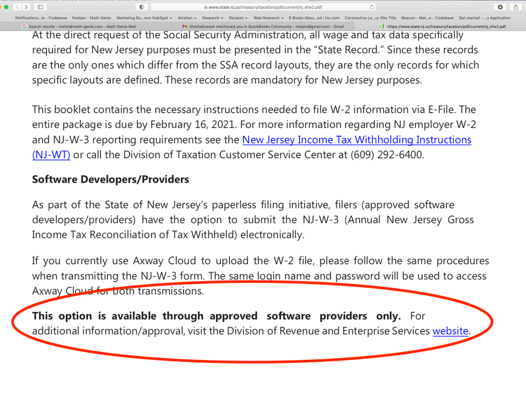Open the Beacon Codebase bookmark

pos(428,18)
